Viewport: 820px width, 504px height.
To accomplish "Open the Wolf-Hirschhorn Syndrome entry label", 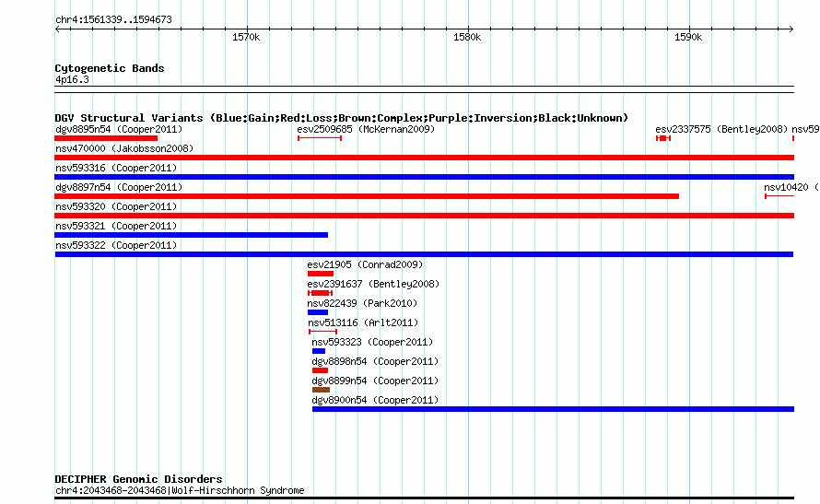I will [180, 490].
